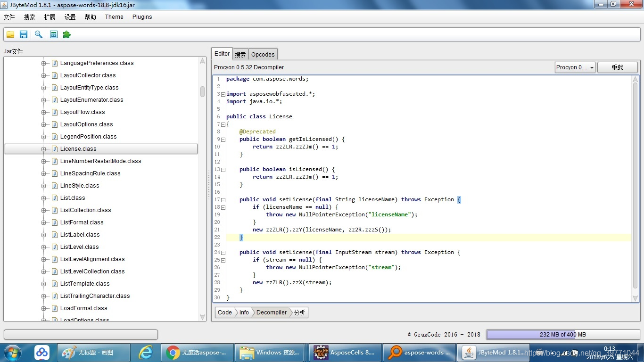Switch to AsposeCells Java IDE taskbar item

click(345, 352)
